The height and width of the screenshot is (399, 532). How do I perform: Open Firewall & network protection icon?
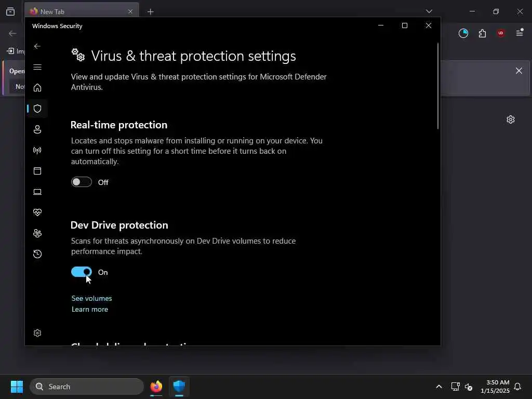(37, 150)
